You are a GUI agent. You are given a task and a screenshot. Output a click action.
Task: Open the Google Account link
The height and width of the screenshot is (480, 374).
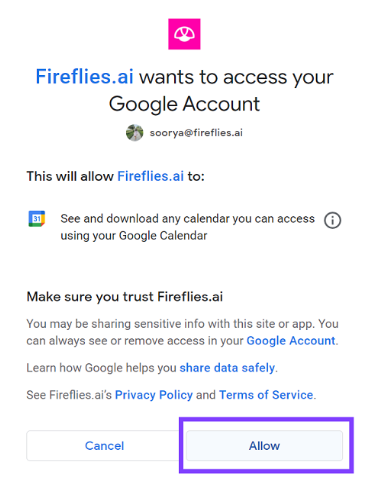coord(291,341)
